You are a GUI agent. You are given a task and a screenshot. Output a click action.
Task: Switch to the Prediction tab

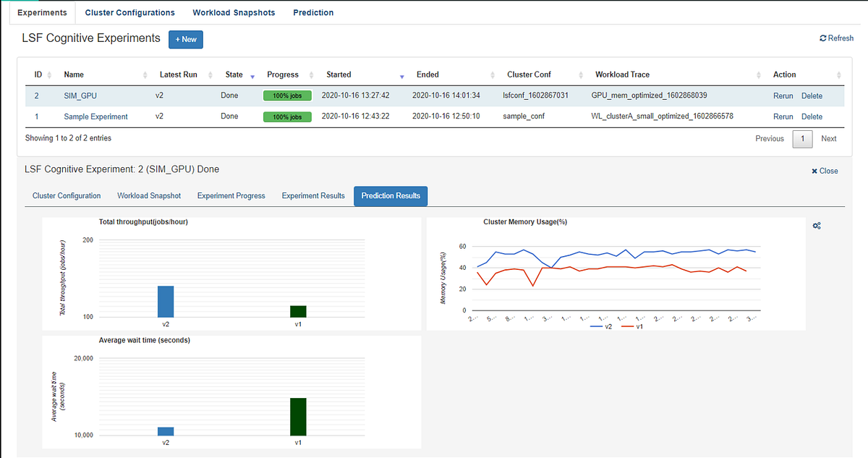(x=313, y=12)
